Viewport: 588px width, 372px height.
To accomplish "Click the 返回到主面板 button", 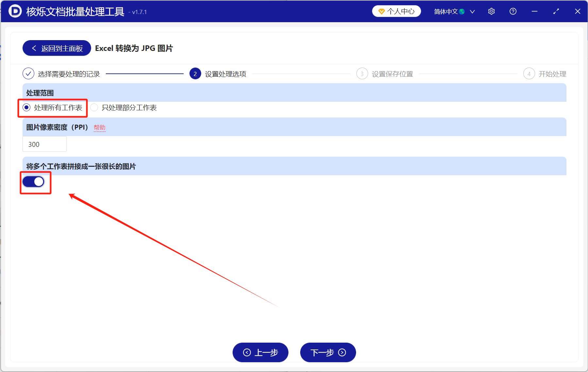I will click(56, 48).
